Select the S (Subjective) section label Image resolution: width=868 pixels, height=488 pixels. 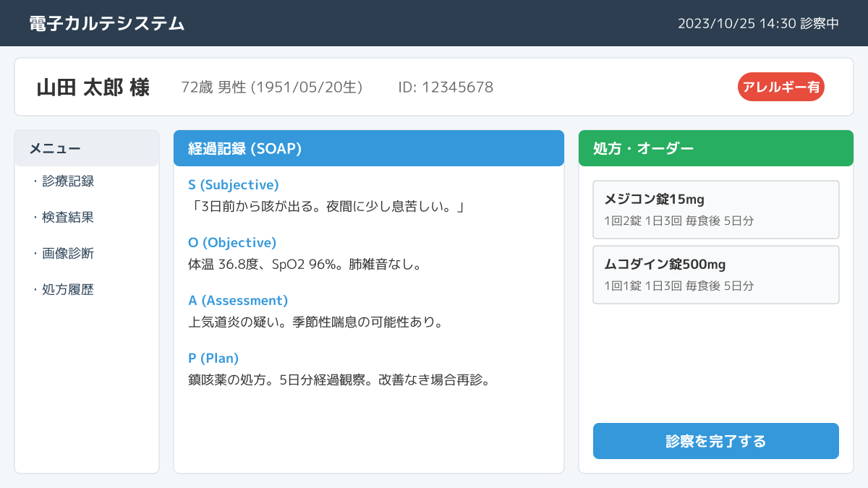[x=233, y=184]
